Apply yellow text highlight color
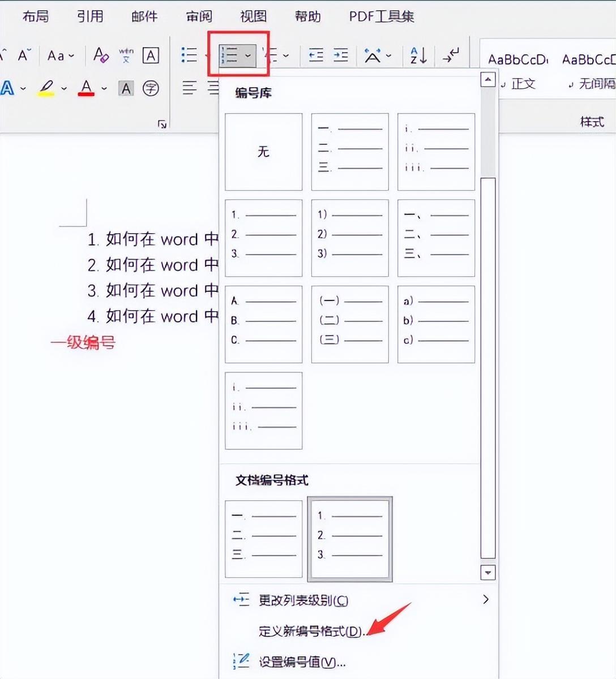Screen dimensions: 616x679 click(46, 88)
